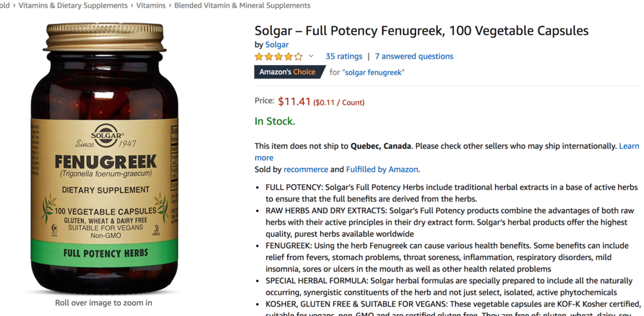
Task: Click the Solgar brand link
Action: [277, 44]
